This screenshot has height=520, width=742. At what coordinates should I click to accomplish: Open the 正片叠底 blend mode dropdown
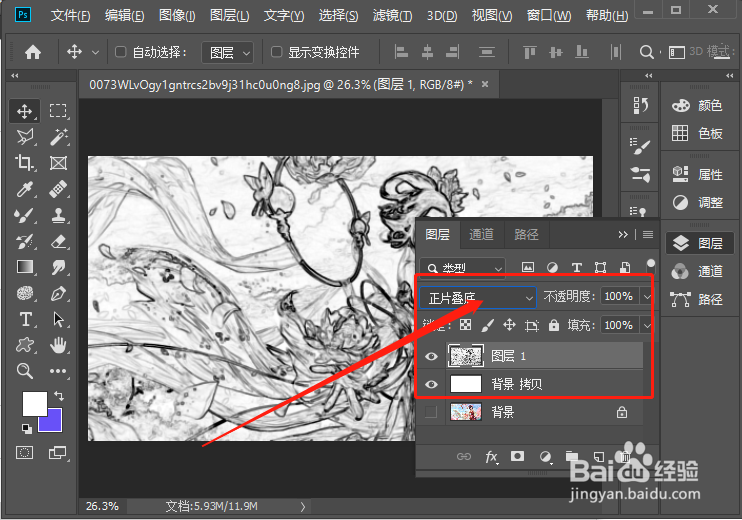point(477,298)
